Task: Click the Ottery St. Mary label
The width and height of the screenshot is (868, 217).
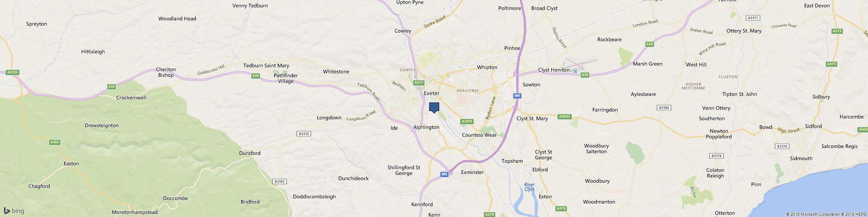Action: [744, 31]
